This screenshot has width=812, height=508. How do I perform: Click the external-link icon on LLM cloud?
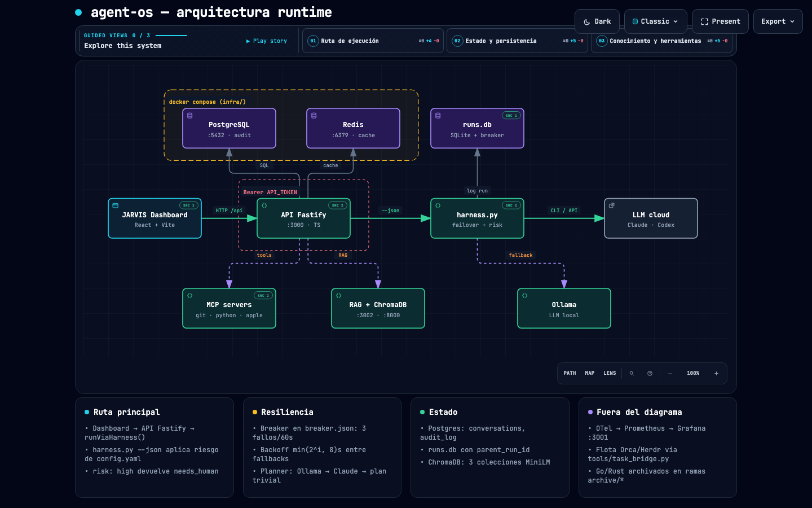(612, 205)
